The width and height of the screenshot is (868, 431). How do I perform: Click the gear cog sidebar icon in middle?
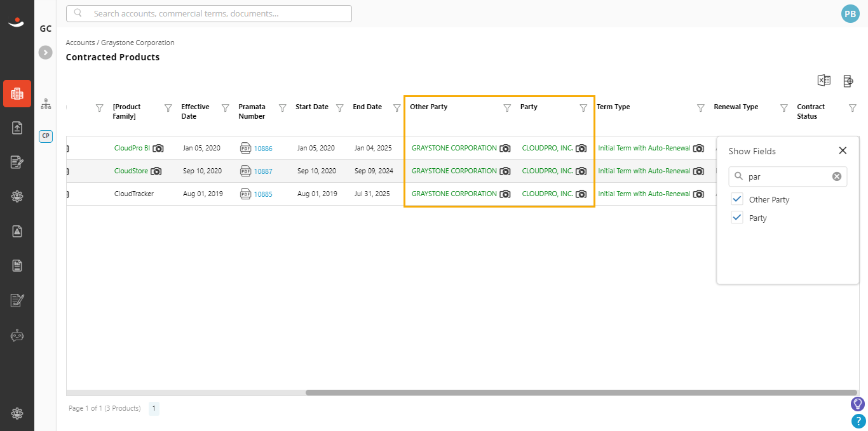click(x=17, y=197)
